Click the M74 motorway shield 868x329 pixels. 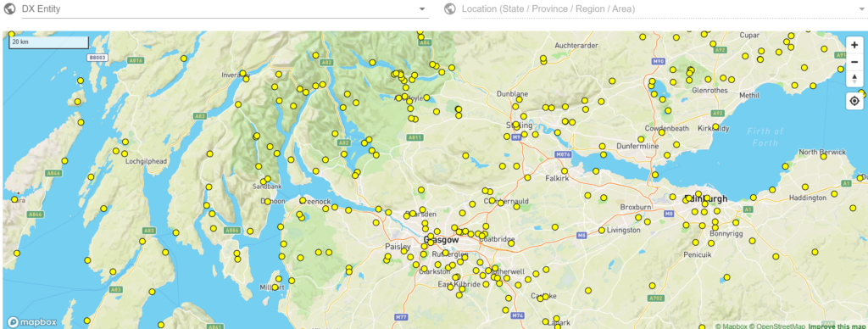pos(518,315)
